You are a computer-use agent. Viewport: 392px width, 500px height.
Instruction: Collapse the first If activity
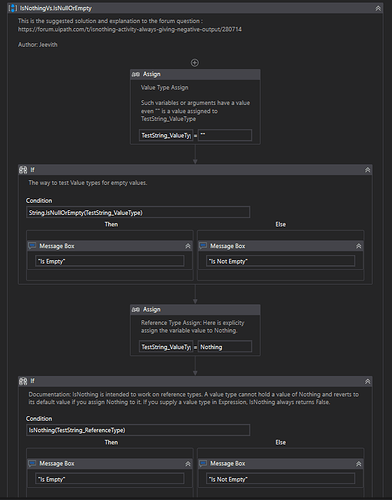coord(368,170)
